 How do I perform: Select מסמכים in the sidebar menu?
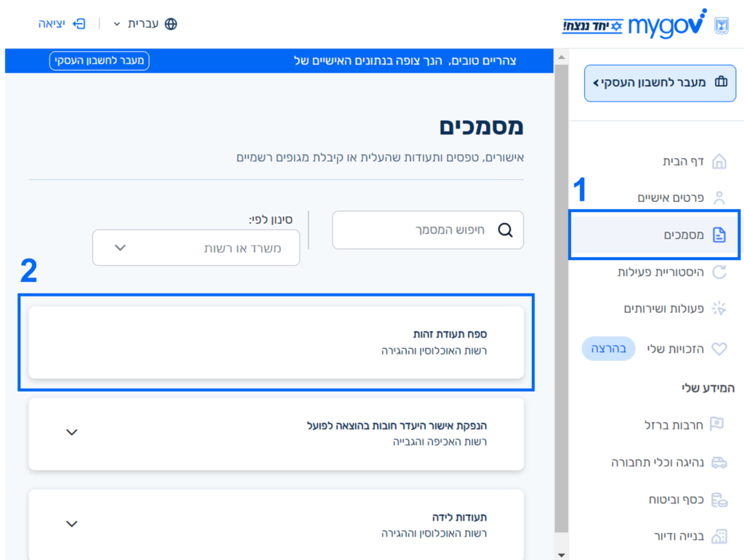tap(683, 235)
